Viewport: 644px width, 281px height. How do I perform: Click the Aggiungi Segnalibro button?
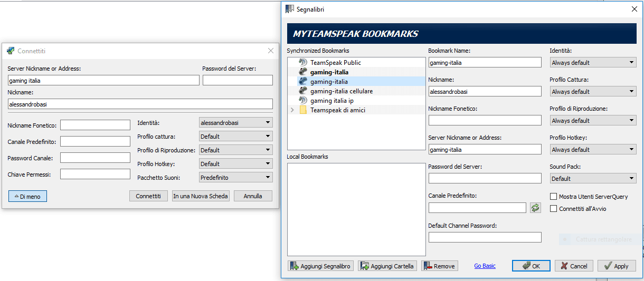320,266
